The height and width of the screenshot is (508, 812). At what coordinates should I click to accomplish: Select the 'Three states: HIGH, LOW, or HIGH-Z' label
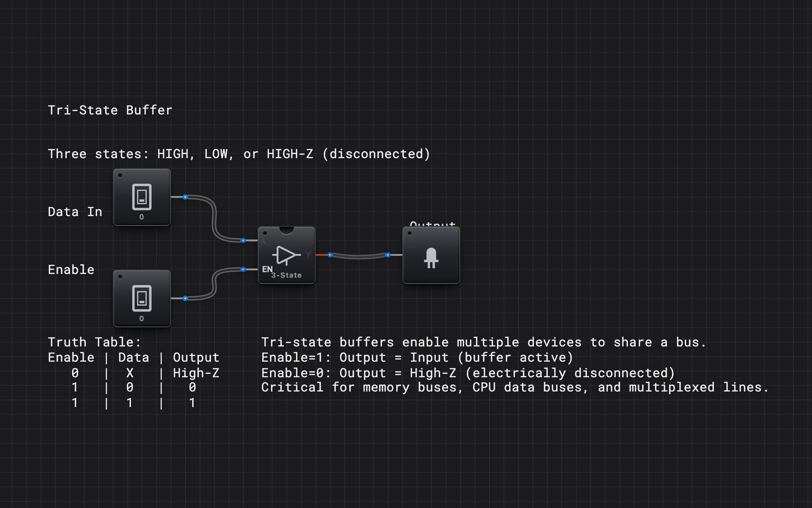pos(239,154)
